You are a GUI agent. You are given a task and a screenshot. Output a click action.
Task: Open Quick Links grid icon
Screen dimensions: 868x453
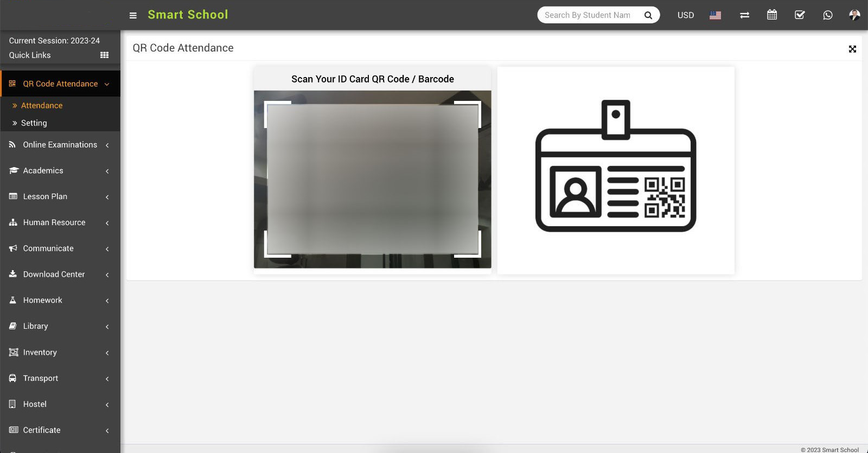pos(104,55)
